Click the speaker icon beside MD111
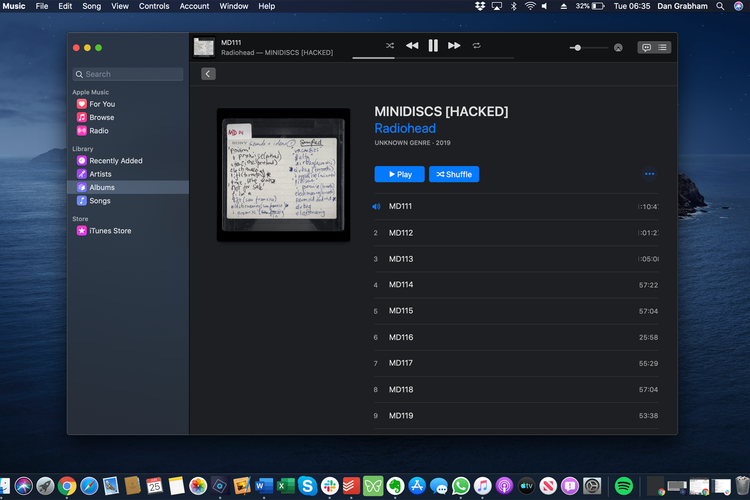This screenshot has height=500, width=750. coord(376,207)
